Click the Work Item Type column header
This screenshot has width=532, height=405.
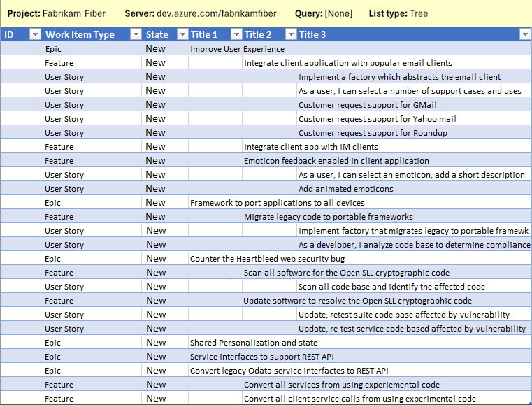point(80,35)
